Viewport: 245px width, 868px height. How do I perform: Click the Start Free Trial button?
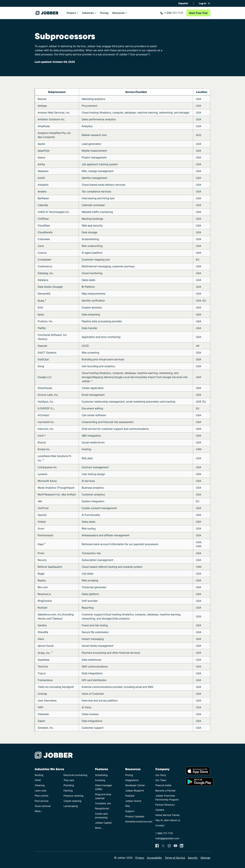[x=198, y=13]
